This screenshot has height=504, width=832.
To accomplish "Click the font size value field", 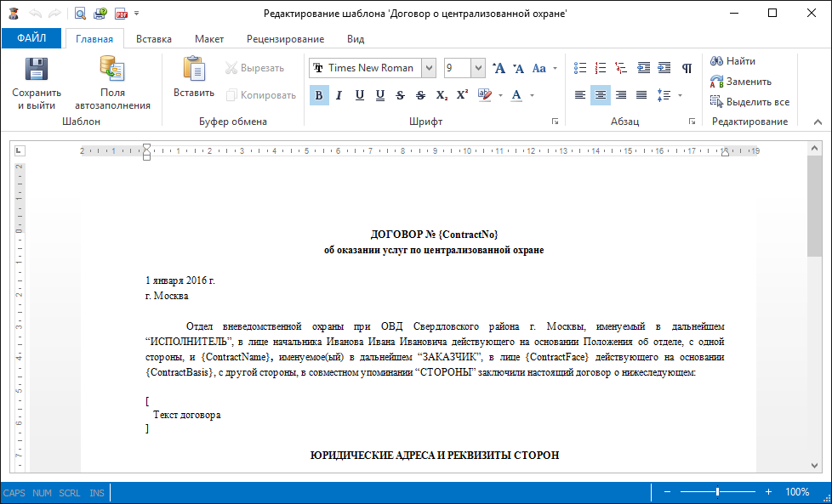I will 458,68.
